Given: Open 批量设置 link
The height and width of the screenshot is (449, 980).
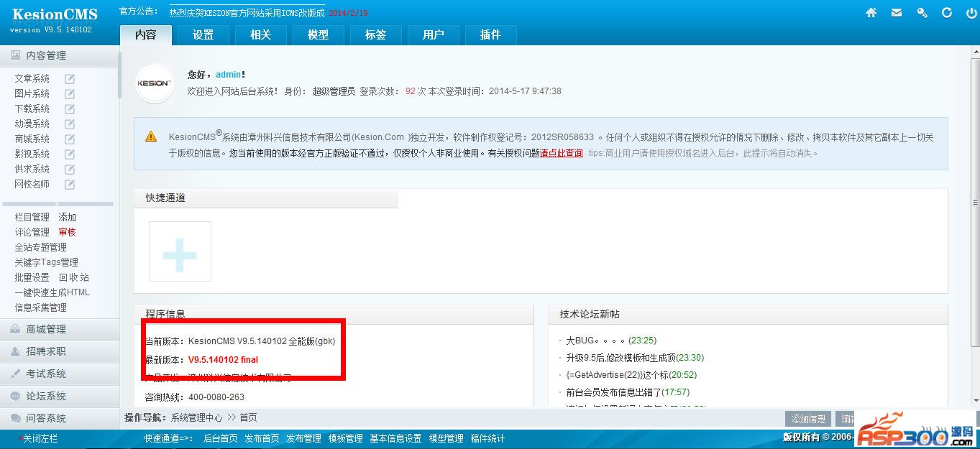Looking at the screenshot, I should pos(32,277).
